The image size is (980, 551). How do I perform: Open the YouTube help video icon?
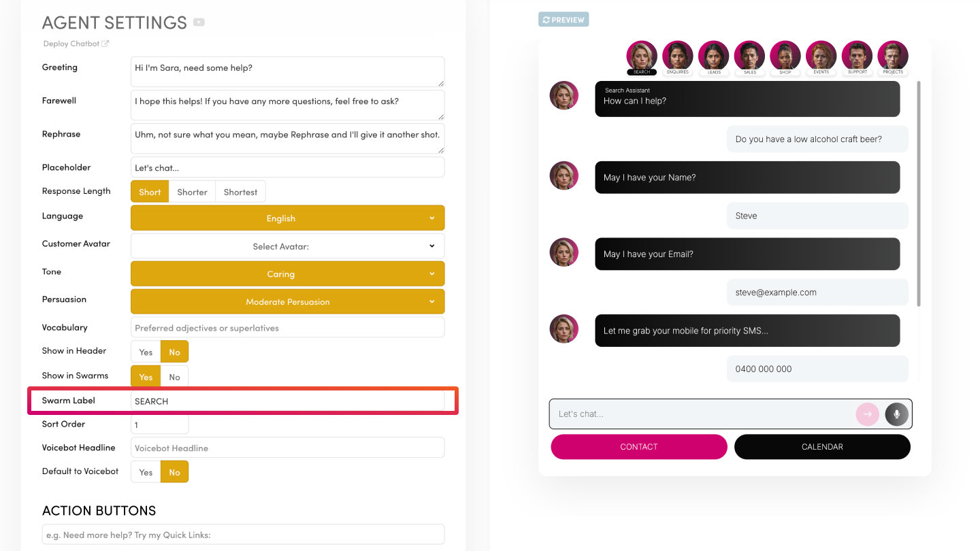coord(199,22)
